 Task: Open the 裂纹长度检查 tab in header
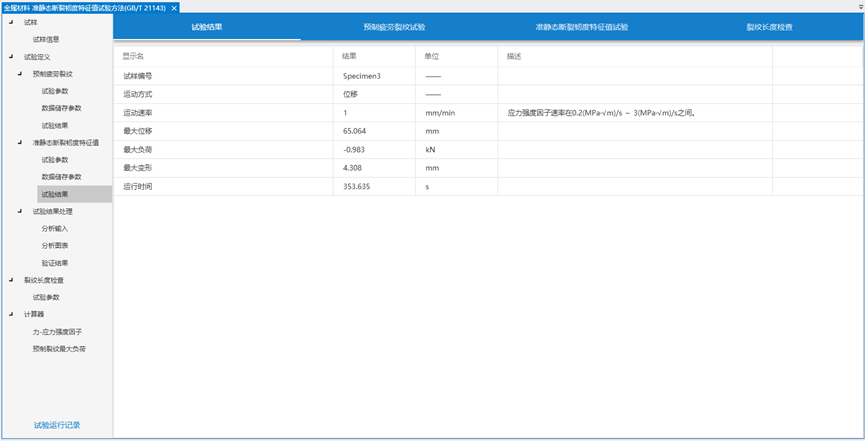[769, 27]
